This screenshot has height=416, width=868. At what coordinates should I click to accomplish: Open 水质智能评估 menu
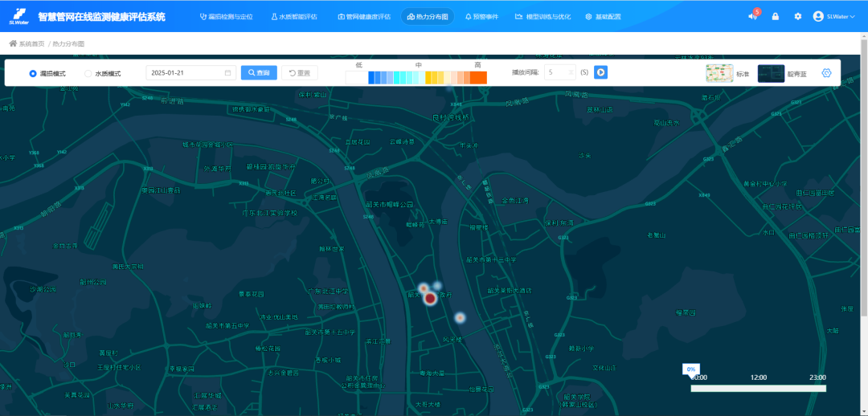pyautogui.click(x=294, y=17)
